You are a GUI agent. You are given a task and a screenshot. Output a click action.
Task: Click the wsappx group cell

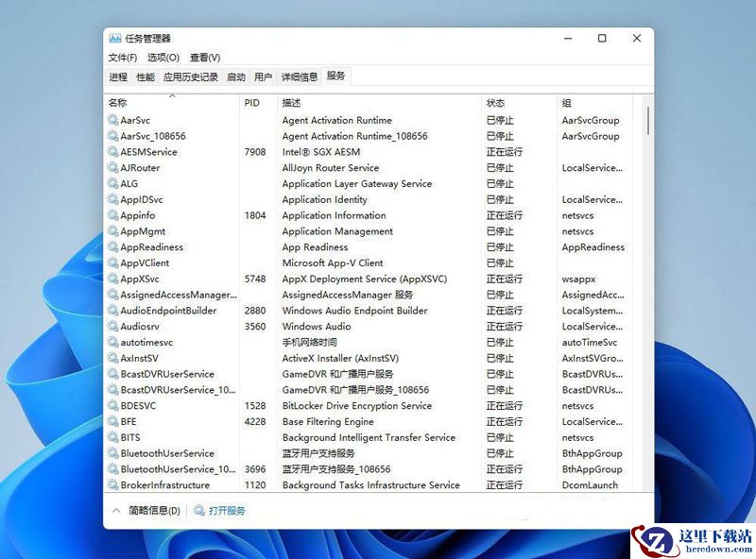click(x=578, y=279)
